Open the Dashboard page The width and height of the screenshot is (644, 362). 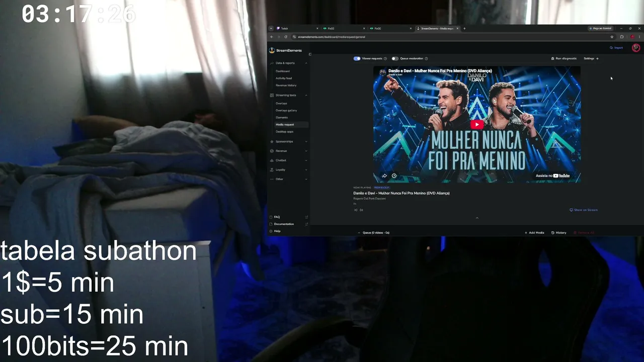tap(283, 71)
